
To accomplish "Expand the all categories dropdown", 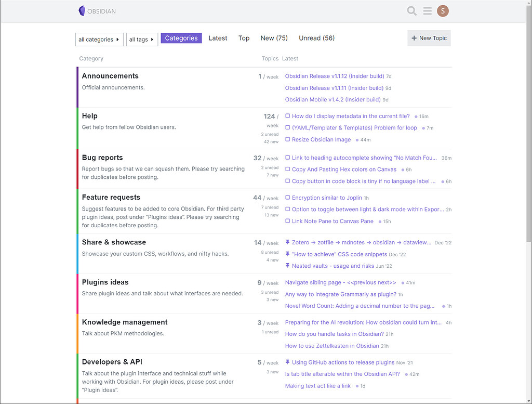I will pyautogui.click(x=99, y=40).
